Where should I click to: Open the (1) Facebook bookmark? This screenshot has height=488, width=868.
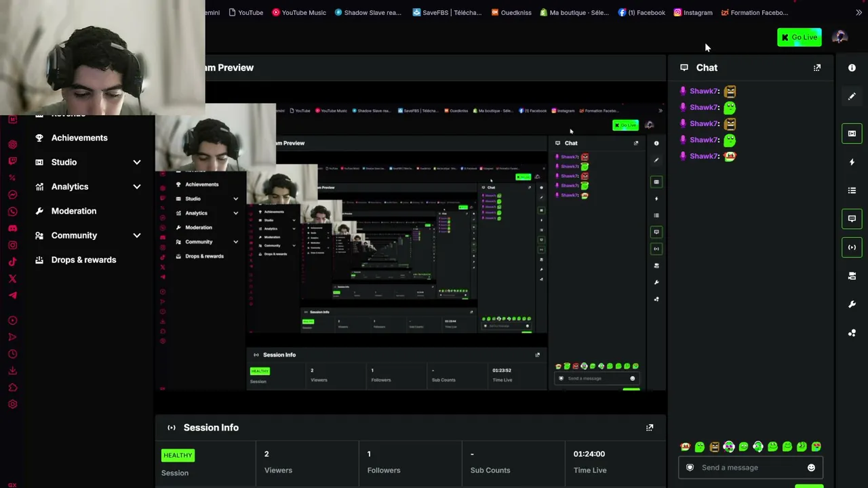click(x=642, y=12)
